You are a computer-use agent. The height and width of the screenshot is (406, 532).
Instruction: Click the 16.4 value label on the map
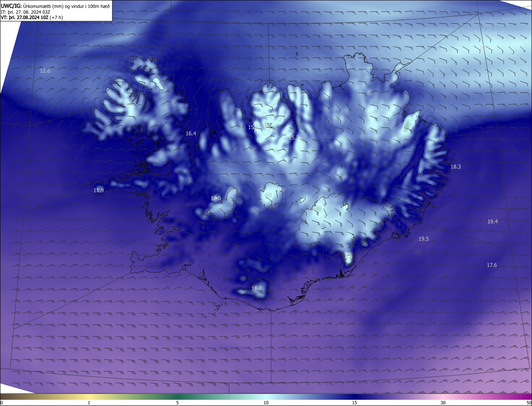(191, 134)
